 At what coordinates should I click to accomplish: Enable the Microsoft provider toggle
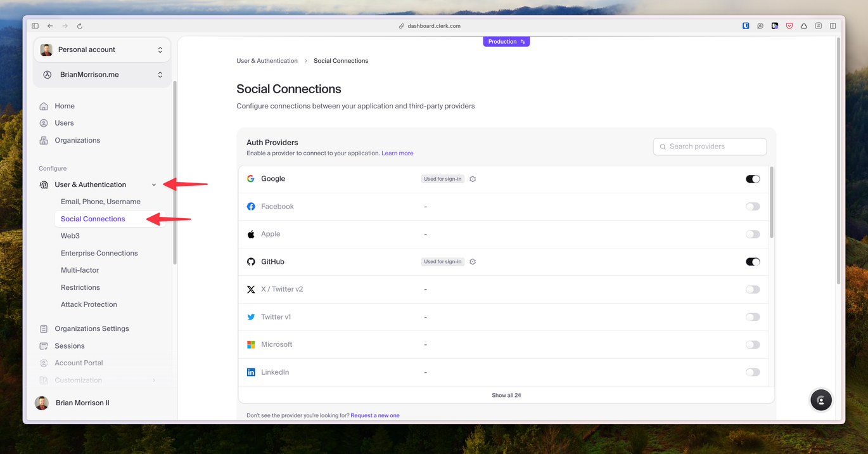coord(753,344)
